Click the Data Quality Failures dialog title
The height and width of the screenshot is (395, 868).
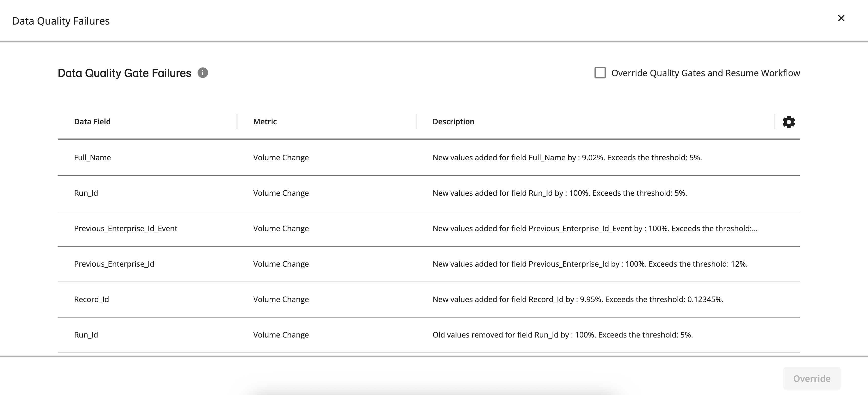click(61, 21)
